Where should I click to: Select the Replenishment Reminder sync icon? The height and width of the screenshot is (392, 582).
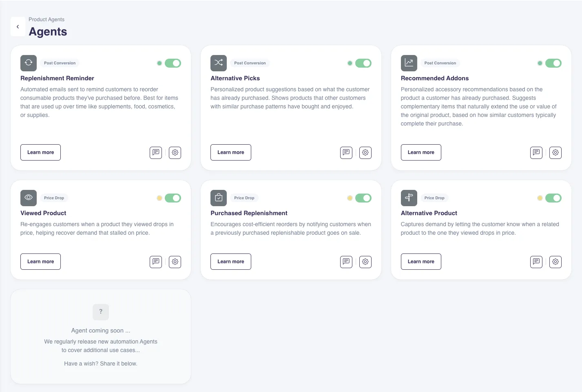28,63
